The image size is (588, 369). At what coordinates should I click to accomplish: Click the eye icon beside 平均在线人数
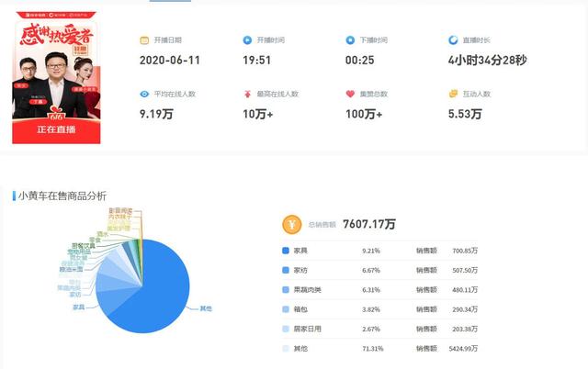click(144, 94)
